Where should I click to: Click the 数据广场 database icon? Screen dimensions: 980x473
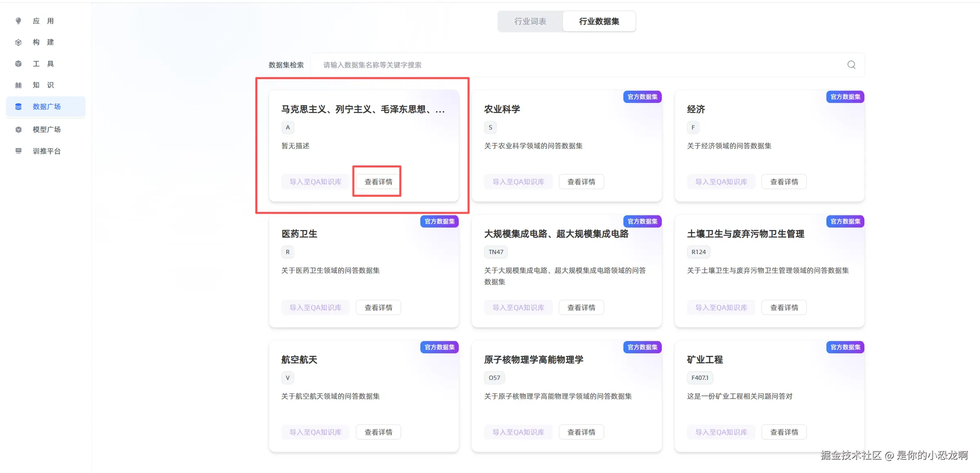18,107
